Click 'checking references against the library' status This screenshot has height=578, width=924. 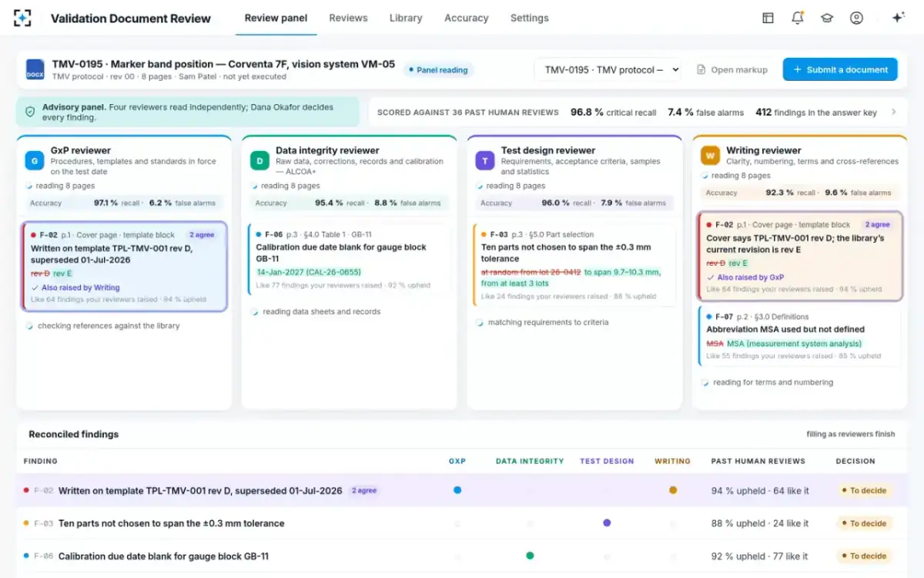(x=109, y=326)
